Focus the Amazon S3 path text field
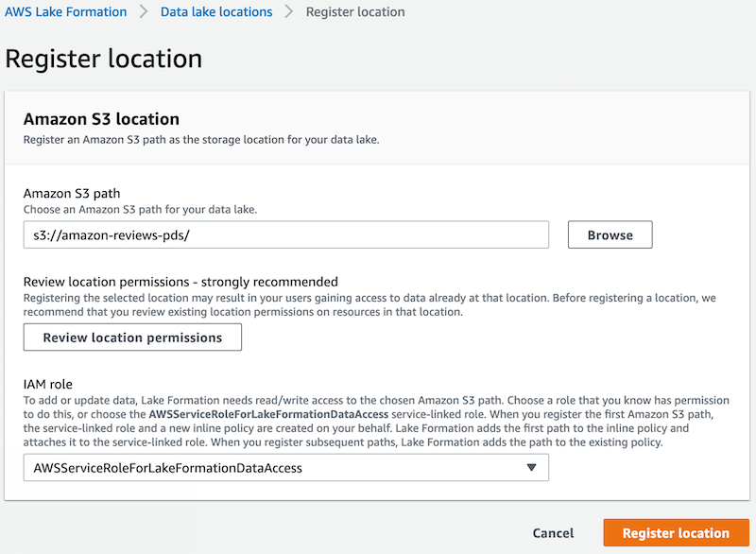This screenshot has height=554, width=756. coord(285,234)
